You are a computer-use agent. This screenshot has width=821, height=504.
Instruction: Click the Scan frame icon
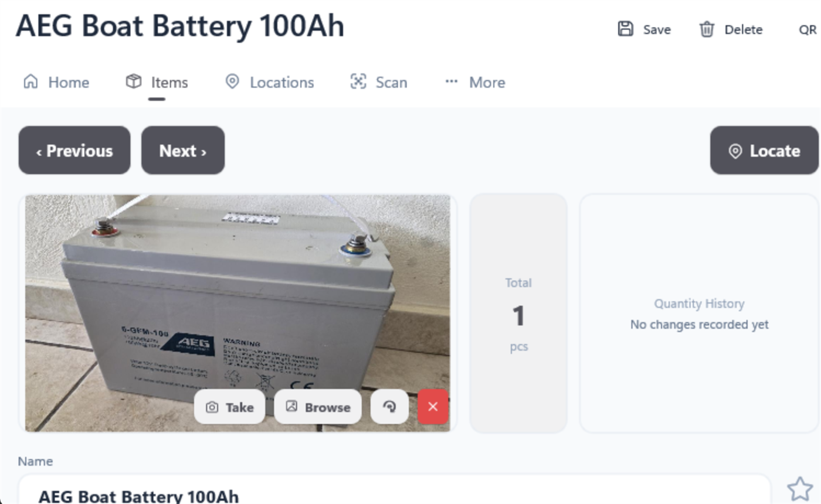[x=358, y=81]
